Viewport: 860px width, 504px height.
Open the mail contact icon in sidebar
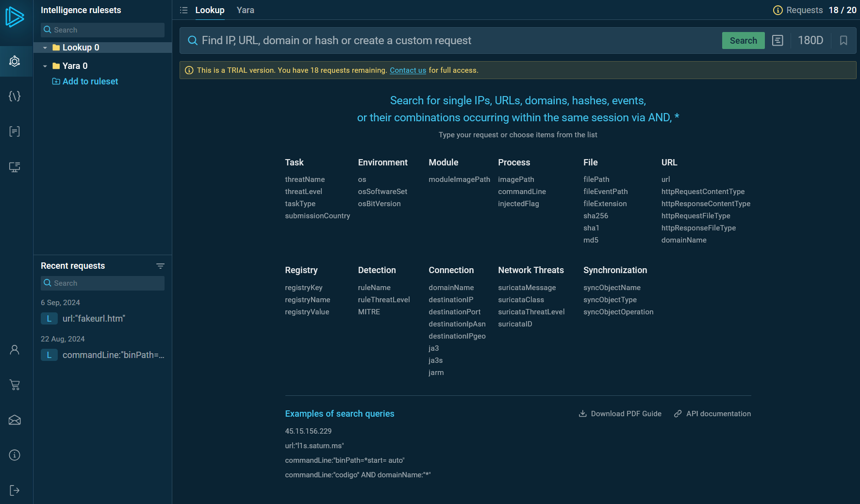tap(15, 420)
